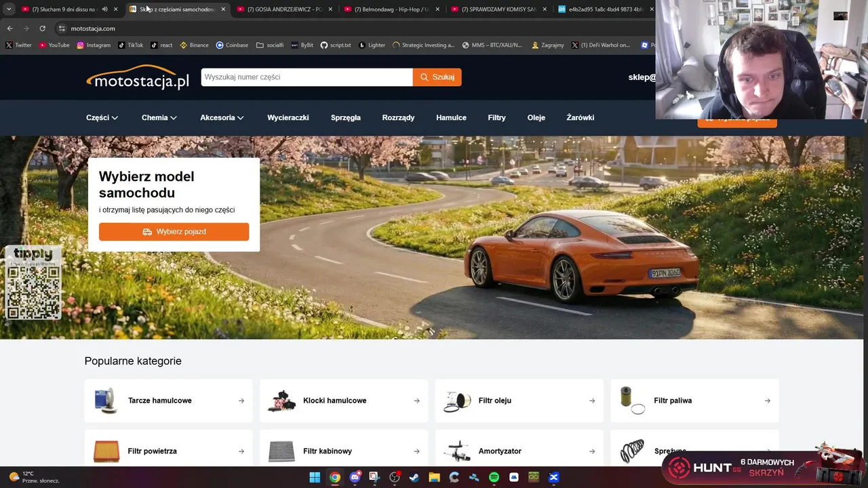
Task: Open the Coinbase bookmark
Action: pos(232,45)
